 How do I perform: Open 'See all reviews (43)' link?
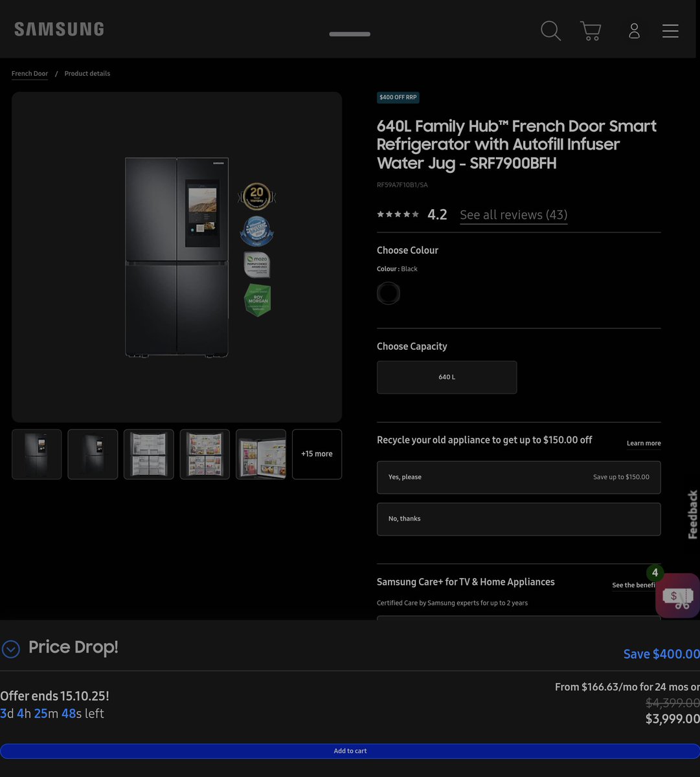514,215
